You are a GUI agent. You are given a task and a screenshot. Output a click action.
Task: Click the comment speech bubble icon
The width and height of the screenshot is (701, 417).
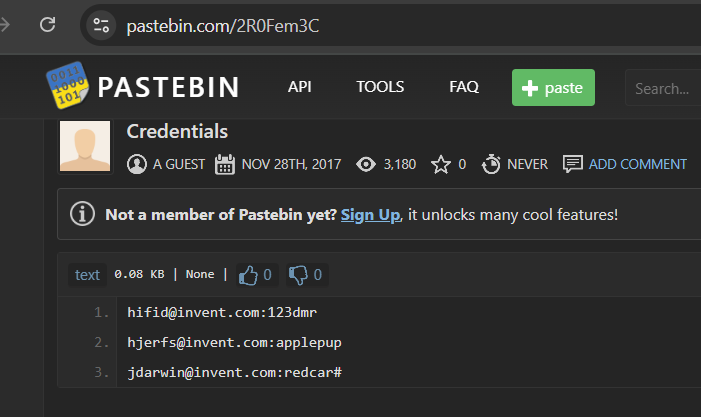tap(573, 164)
